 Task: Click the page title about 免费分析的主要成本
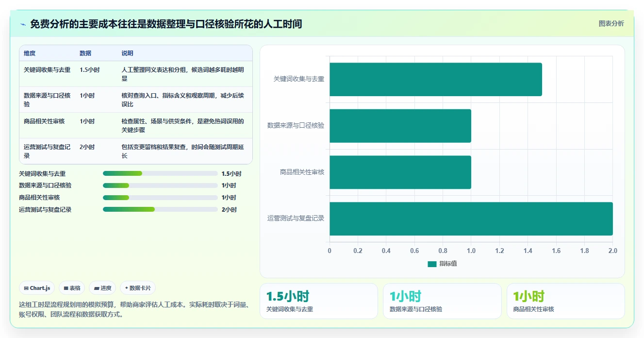[166, 24]
